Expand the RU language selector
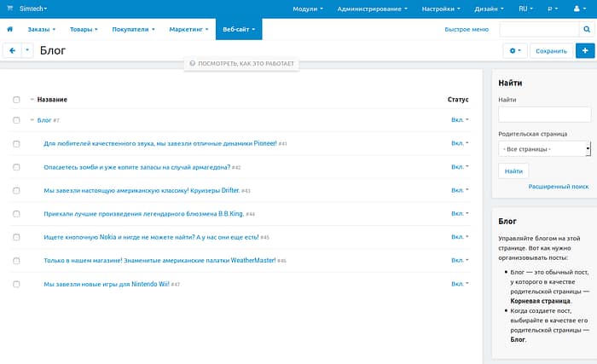Screen dimensions: 597x364 (526, 8)
